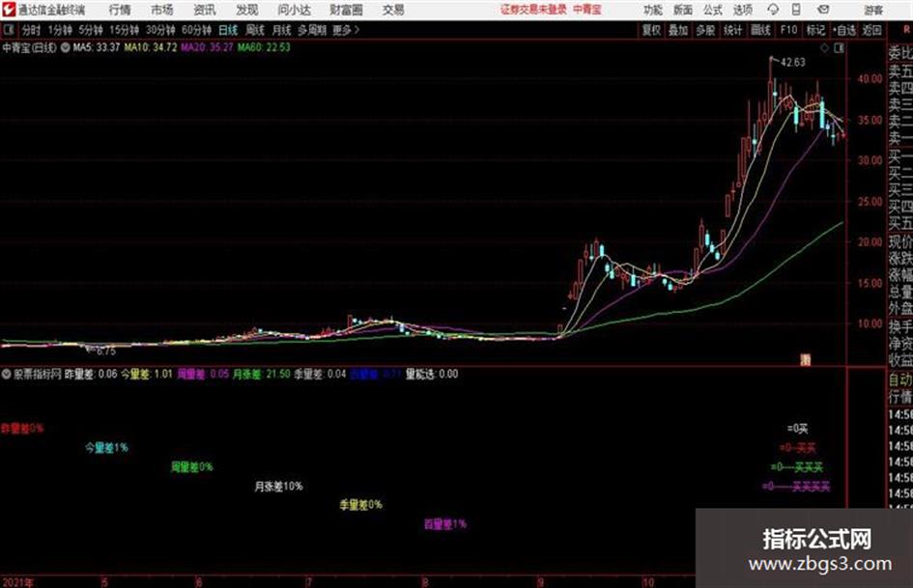913x588 pixels.
Task: Click the 今量差1% label in indicator pane
Action: [106, 448]
